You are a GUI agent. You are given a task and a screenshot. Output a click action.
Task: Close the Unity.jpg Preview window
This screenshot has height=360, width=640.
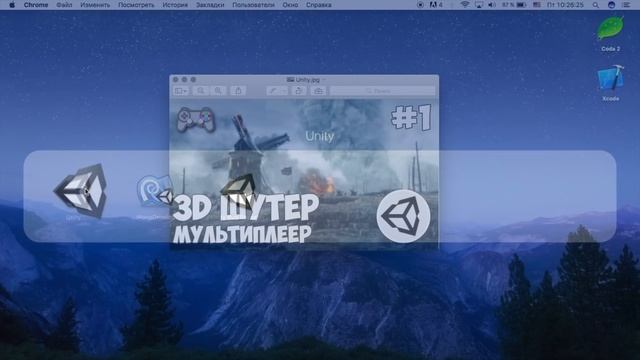176,80
